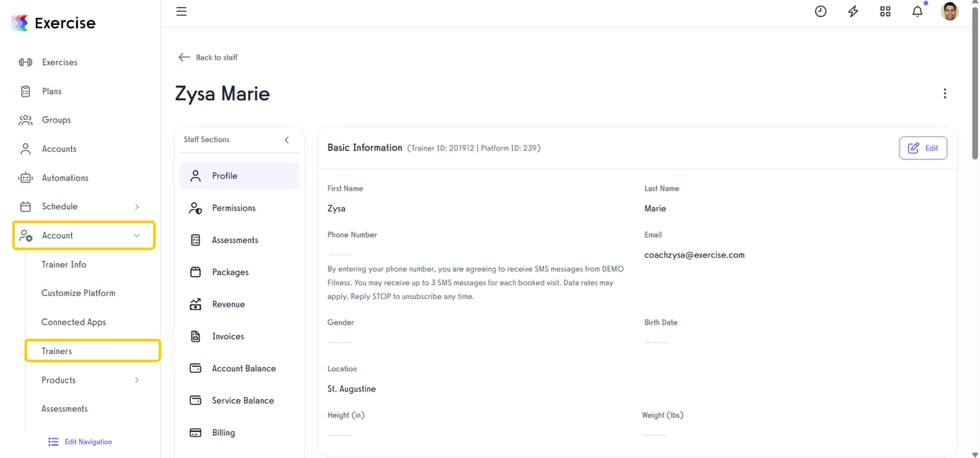The height and width of the screenshot is (458, 980).
Task: Go to Trainers under Account
Action: tap(57, 351)
